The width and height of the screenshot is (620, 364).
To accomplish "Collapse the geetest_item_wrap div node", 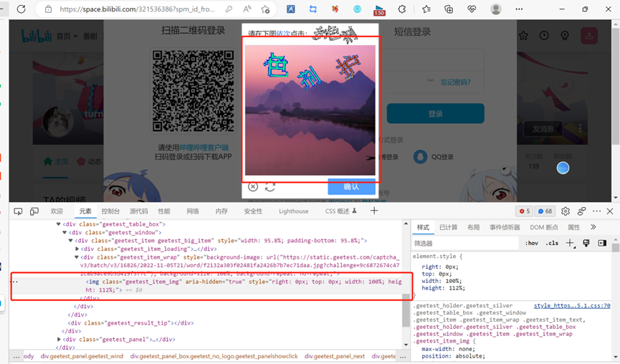I will pyautogui.click(x=77, y=257).
